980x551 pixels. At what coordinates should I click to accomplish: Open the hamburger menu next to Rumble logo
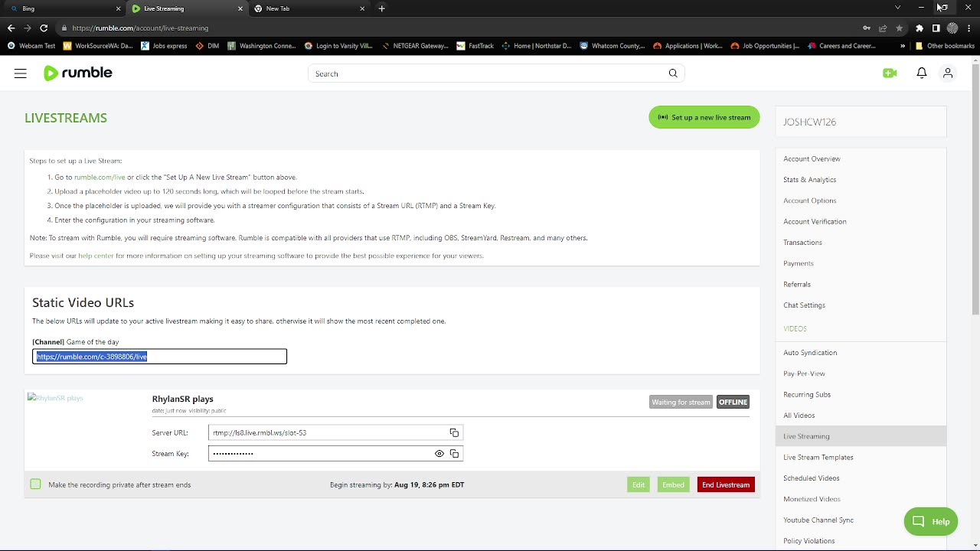[21, 73]
